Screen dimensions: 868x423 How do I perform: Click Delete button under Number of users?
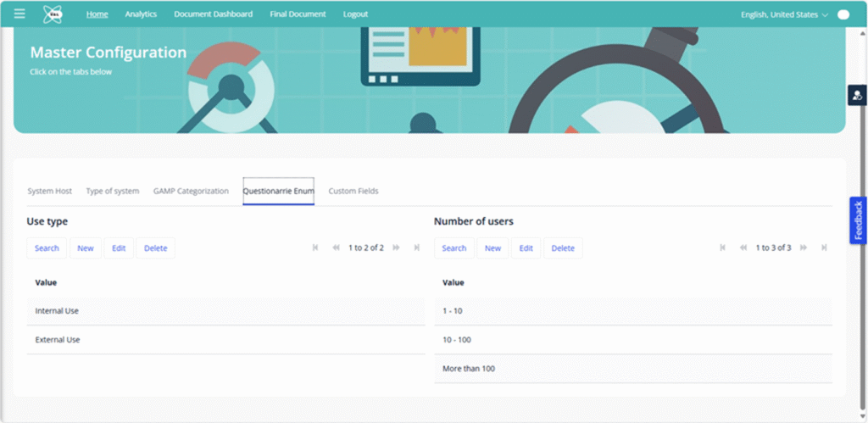coord(563,248)
